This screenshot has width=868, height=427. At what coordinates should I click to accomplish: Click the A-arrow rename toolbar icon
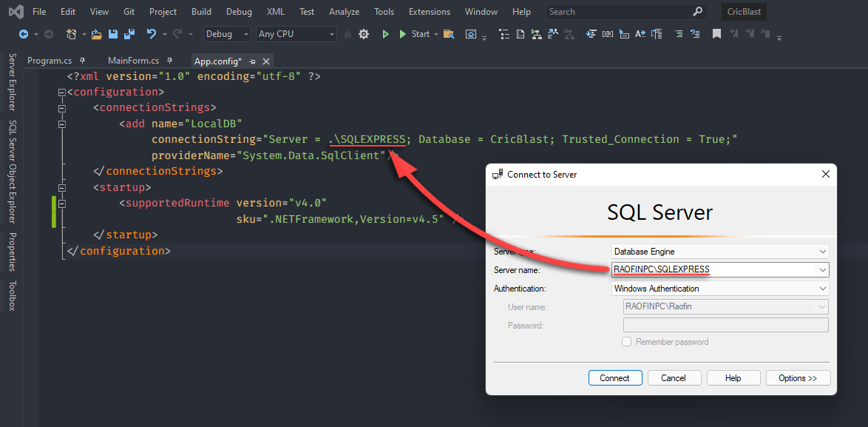640,34
